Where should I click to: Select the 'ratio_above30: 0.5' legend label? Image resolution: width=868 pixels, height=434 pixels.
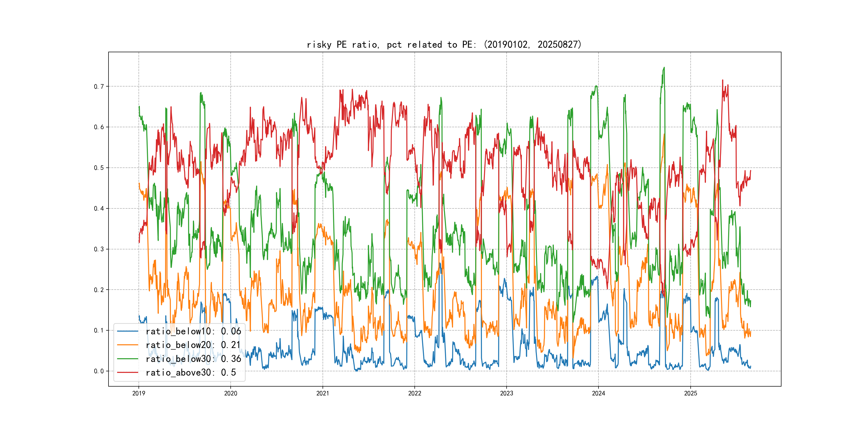point(190,372)
